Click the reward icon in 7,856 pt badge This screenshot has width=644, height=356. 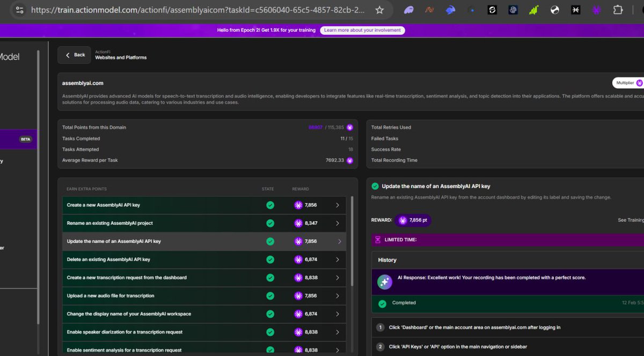point(402,220)
